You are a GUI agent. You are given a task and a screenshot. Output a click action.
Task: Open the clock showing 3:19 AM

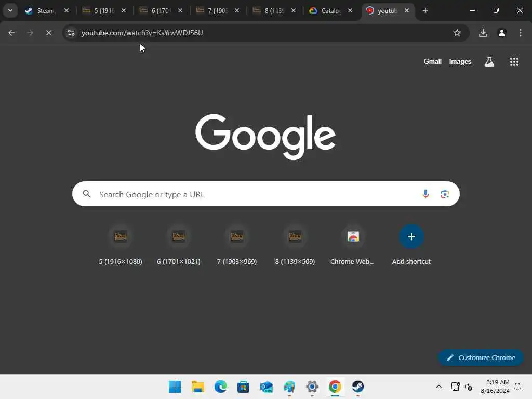click(495, 387)
